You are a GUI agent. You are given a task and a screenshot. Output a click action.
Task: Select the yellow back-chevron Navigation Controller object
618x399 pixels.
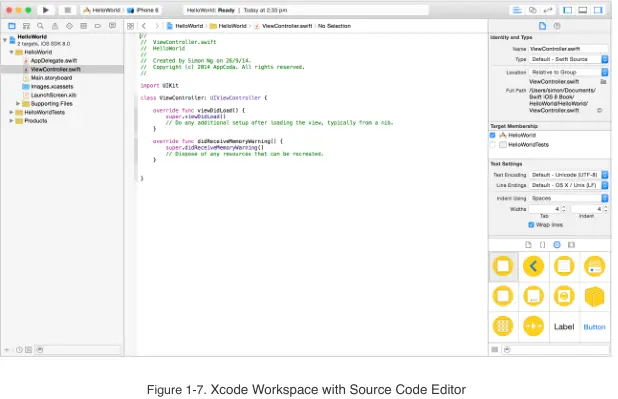(533, 266)
